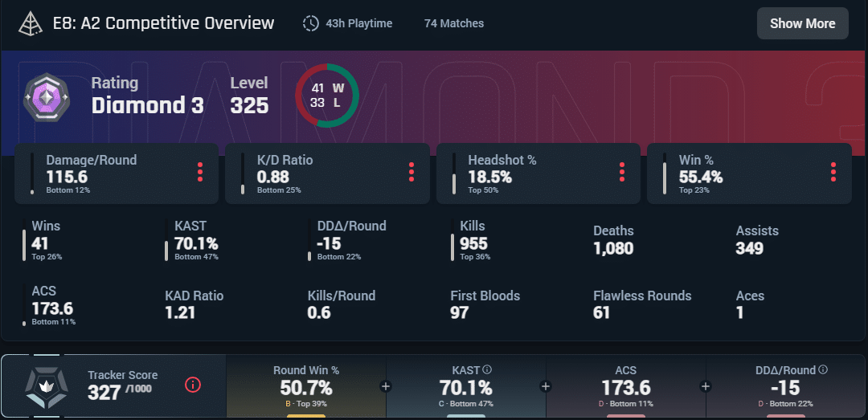Image resolution: width=868 pixels, height=420 pixels.
Task: Click the KAST 70.1% stat in grid
Action: click(x=197, y=239)
